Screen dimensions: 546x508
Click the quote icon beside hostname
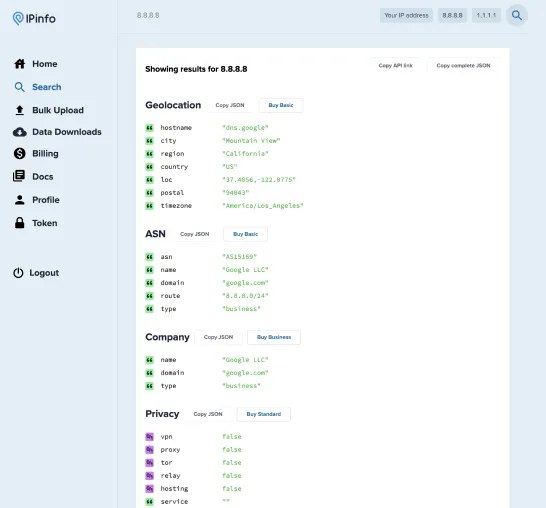tap(149, 128)
